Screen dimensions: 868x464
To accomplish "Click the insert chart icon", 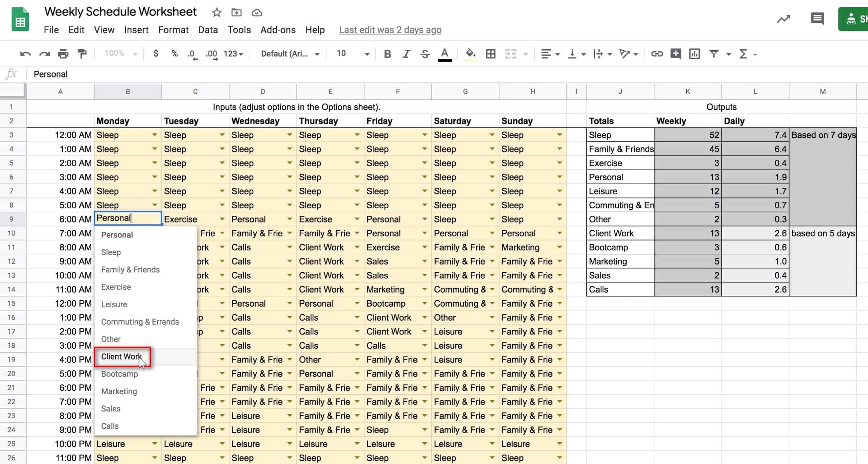I will click(694, 54).
